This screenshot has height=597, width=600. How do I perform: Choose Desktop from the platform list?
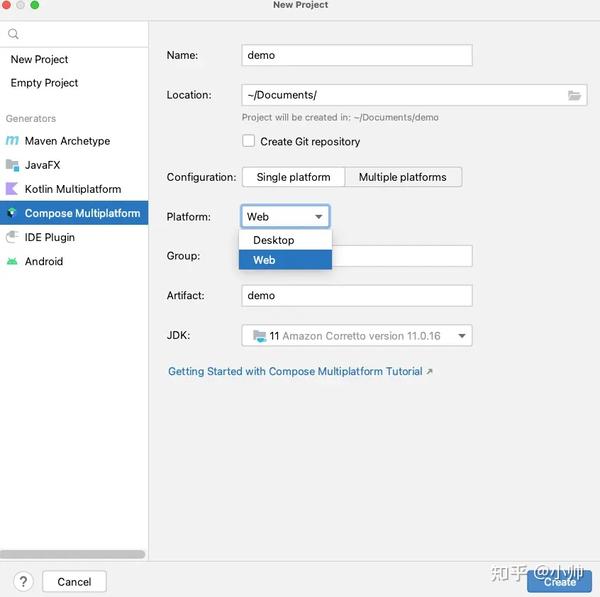[x=274, y=240]
